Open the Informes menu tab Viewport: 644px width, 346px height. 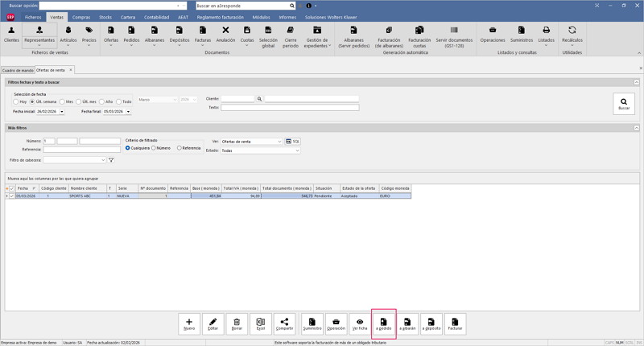coord(287,17)
